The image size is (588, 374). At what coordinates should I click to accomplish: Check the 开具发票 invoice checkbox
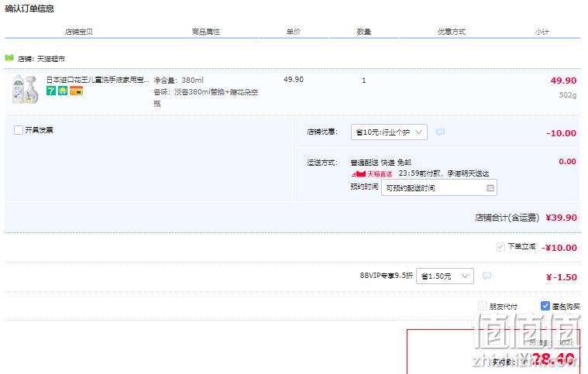[x=19, y=130]
